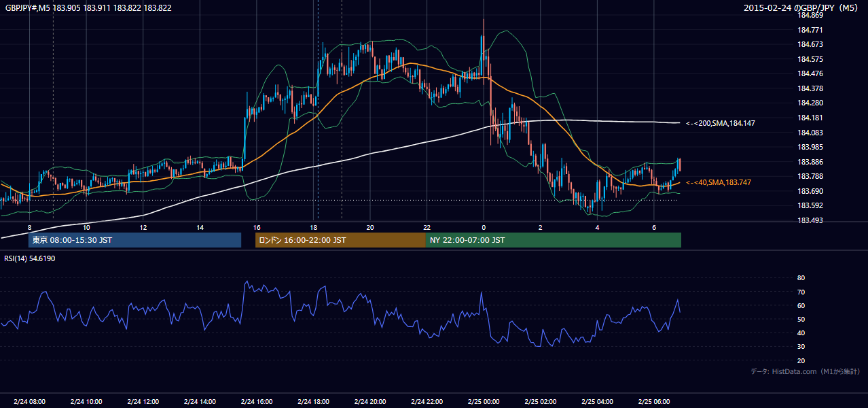Click the 2/24 10:00 time label
868x408 pixels.
(86, 401)
